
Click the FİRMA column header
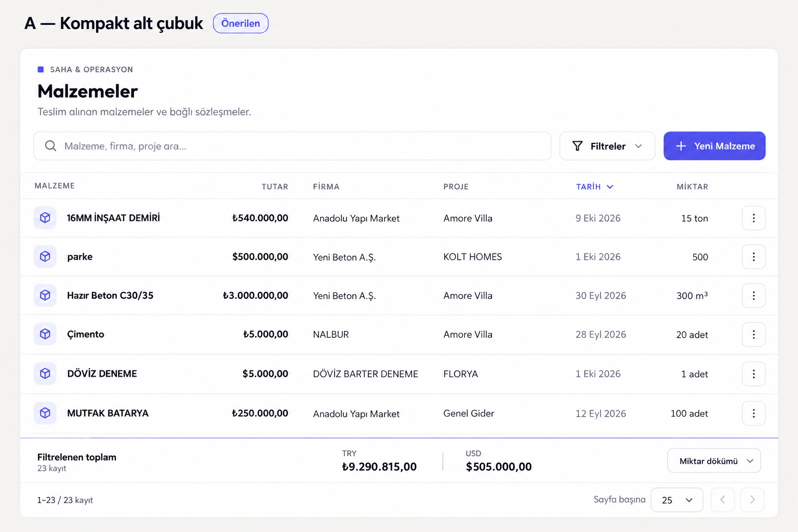click(x=326, y=187)
